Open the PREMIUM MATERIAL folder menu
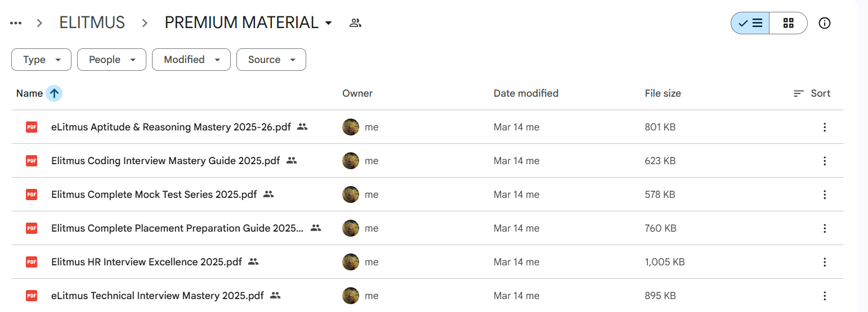This screenshot has height=312, width=868. click(x=248, y=23)
